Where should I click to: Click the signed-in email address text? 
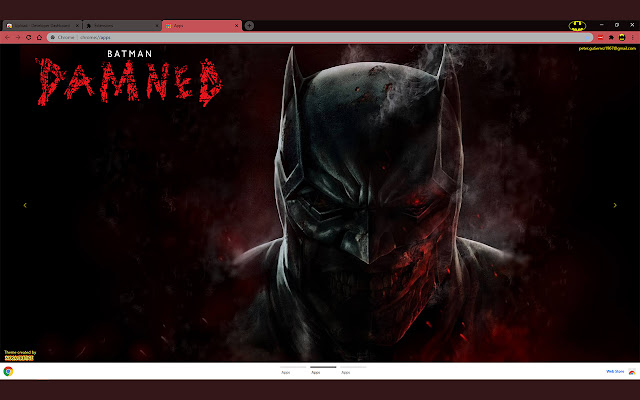pyautogui.click(x=607, y=49)
